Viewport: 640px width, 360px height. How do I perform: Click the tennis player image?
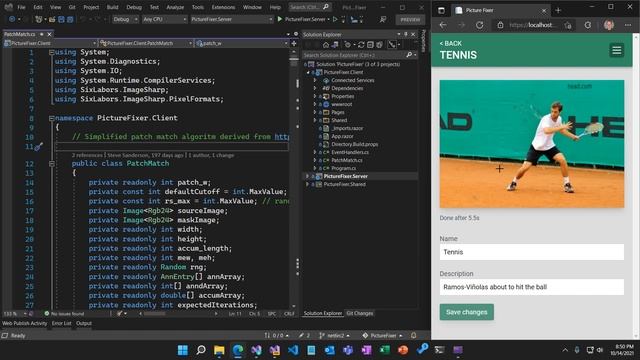(532, 144)
